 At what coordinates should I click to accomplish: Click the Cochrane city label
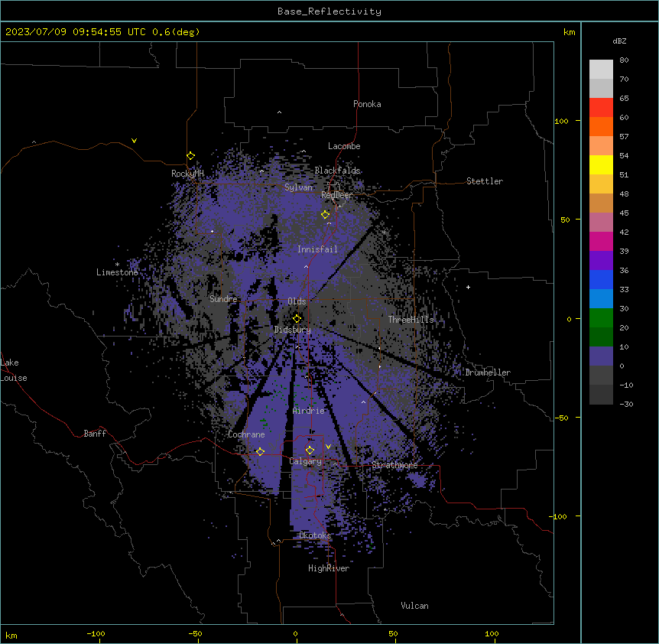tap(246, 434)
